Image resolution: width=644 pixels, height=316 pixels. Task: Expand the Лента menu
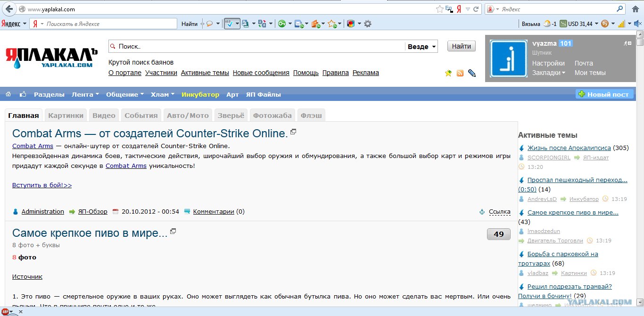(85, 94)
